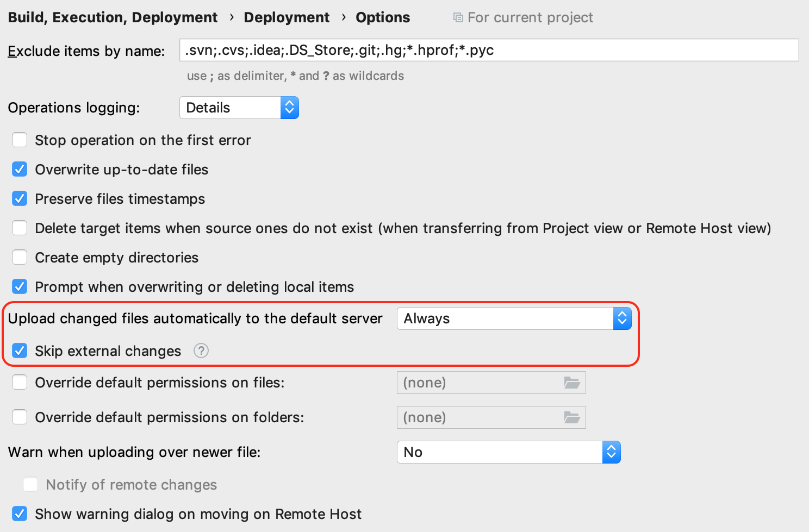Go to Build, Execution, Deployment breadcrumb
The height and width of the screenshot is (532, 809).
[x=113, y=17]
